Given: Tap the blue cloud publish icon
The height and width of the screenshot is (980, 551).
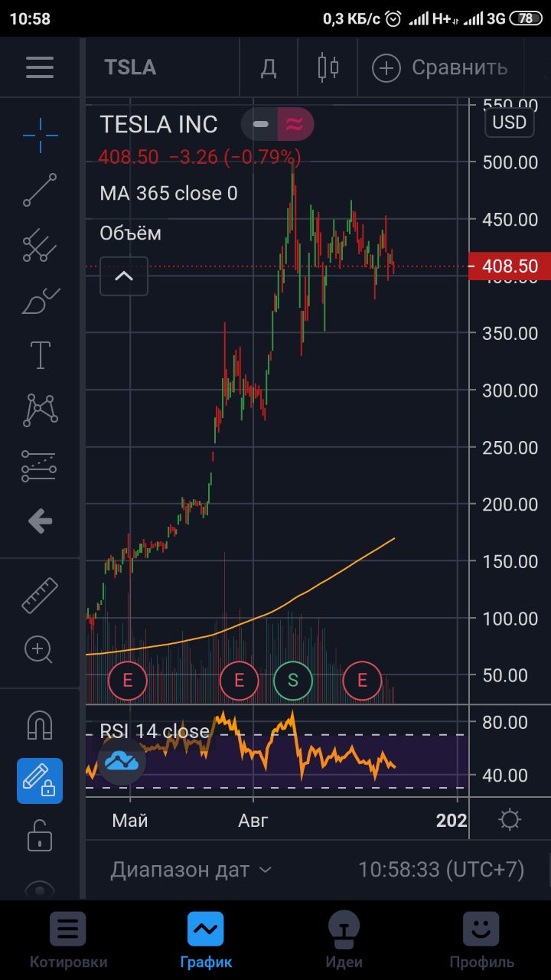Looking at the screenshot, I should [122, 761].
